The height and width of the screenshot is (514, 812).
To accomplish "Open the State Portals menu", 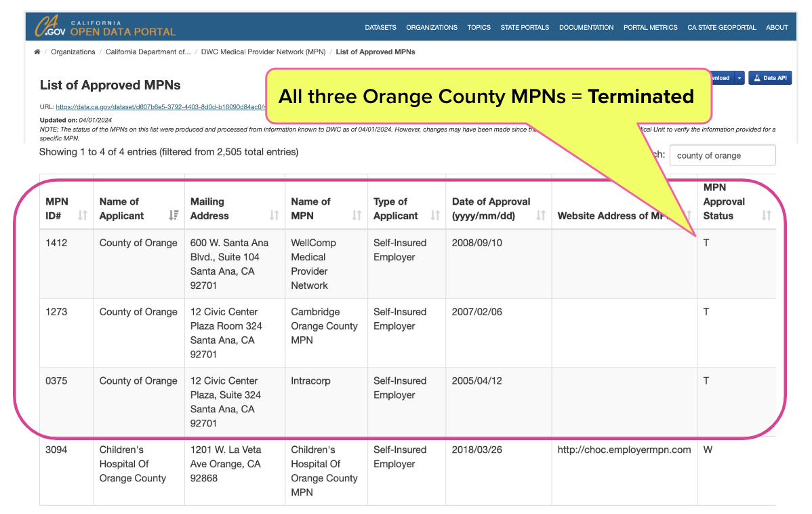I will coord(525,27).
